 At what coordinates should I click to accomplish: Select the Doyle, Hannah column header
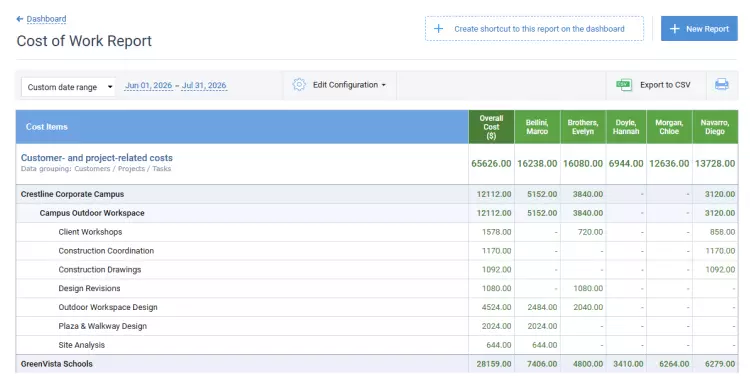tap(626, 127)
